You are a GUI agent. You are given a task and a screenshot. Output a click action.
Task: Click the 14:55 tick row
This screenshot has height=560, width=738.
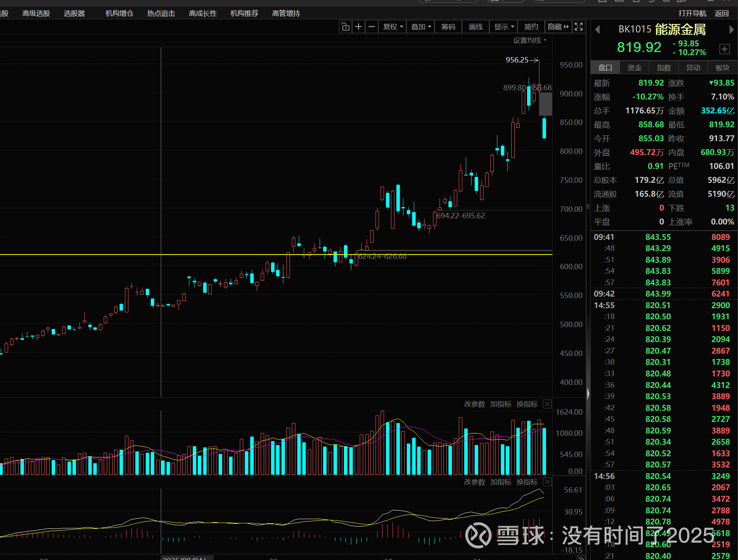[664, 305]
